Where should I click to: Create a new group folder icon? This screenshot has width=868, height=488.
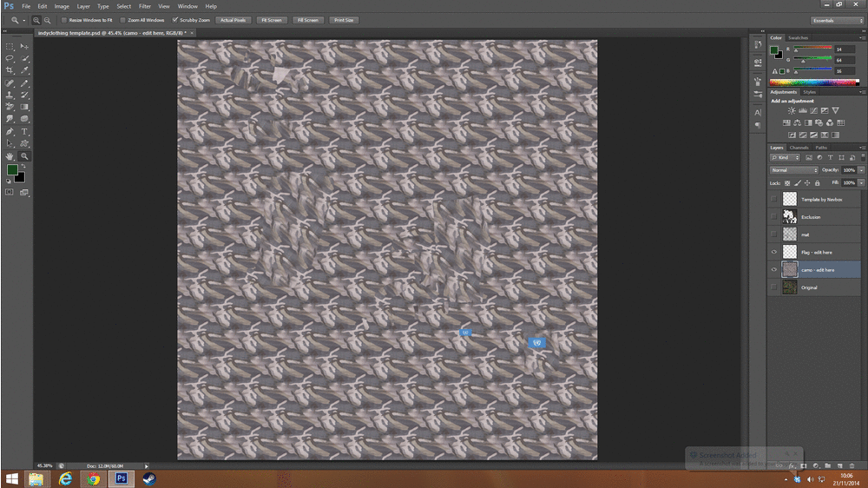[x=827, y=465]
